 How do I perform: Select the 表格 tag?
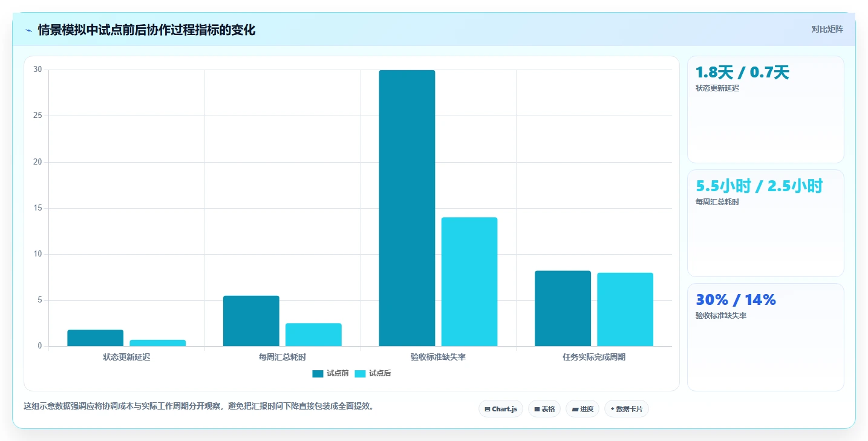pos(544,409)
